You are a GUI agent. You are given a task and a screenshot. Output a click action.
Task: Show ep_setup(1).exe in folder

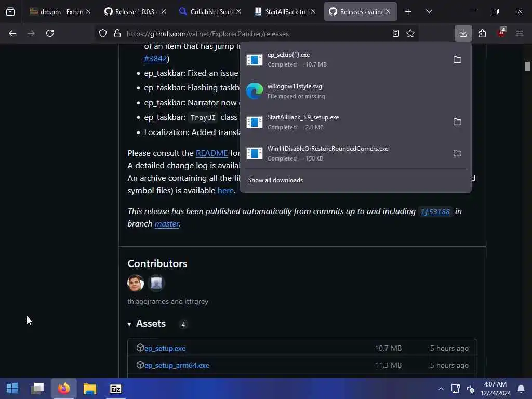[x=457, y=60]
